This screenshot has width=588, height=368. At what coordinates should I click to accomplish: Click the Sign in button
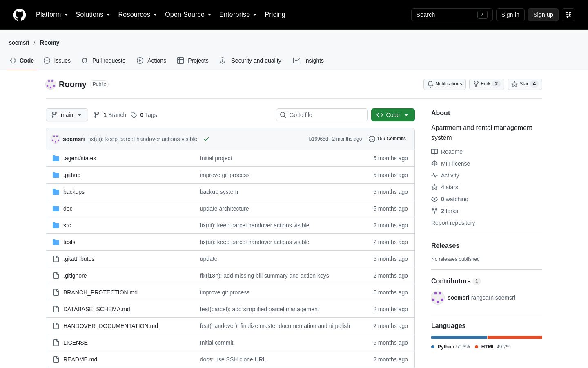coord(510,15)
